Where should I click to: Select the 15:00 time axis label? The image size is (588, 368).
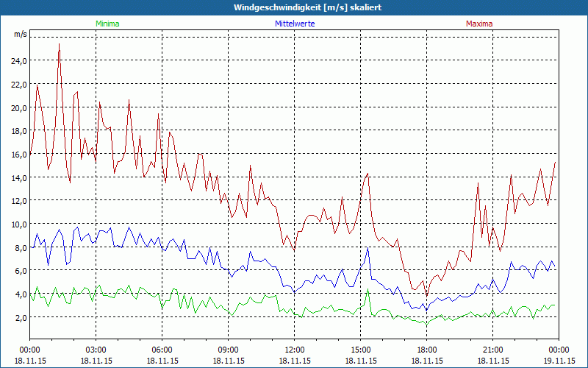point(361,350)
